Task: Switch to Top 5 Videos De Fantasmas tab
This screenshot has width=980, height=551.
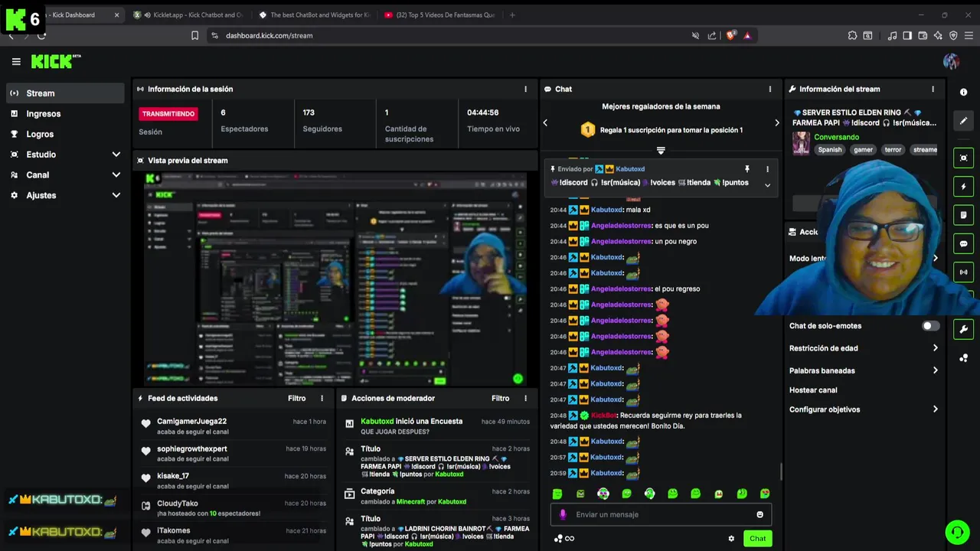Action: point(439,15)
